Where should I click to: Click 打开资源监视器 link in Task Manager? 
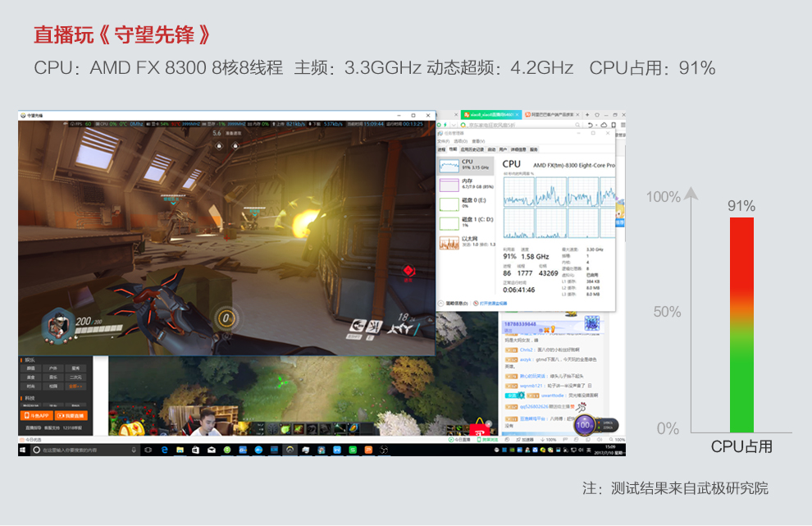coord(490,303)
